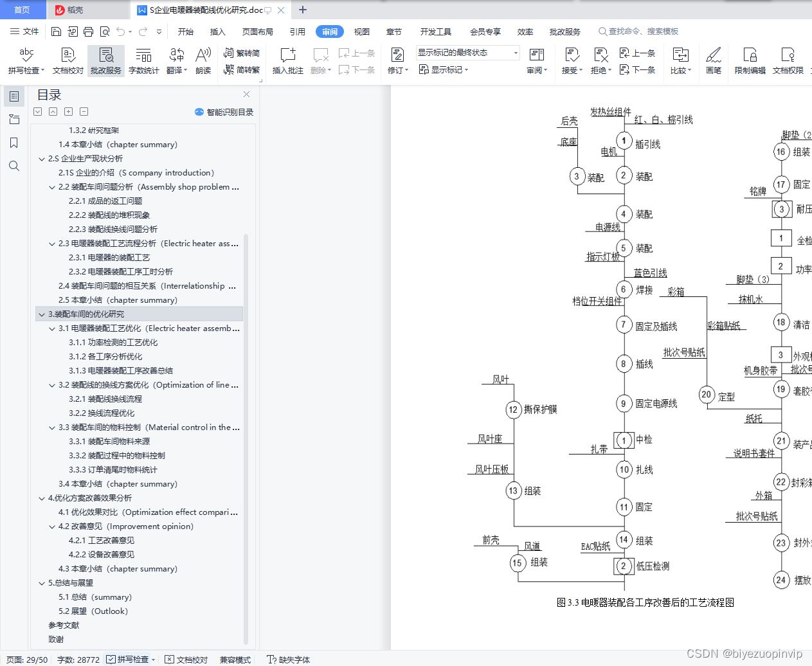The height and width of the screenshot is (666, 812).
Task: Collapse the 2.2 装配车间问题分析 node
Action: (52, 187)
